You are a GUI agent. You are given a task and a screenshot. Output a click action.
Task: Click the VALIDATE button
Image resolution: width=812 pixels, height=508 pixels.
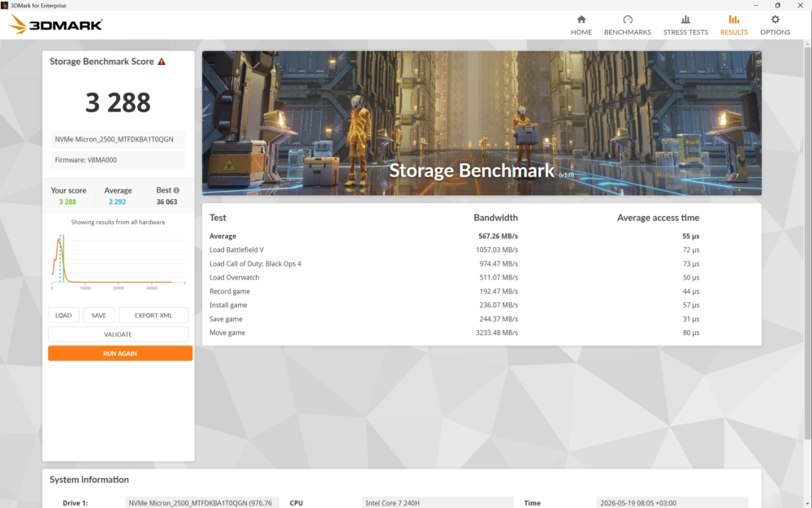(118, 334)
